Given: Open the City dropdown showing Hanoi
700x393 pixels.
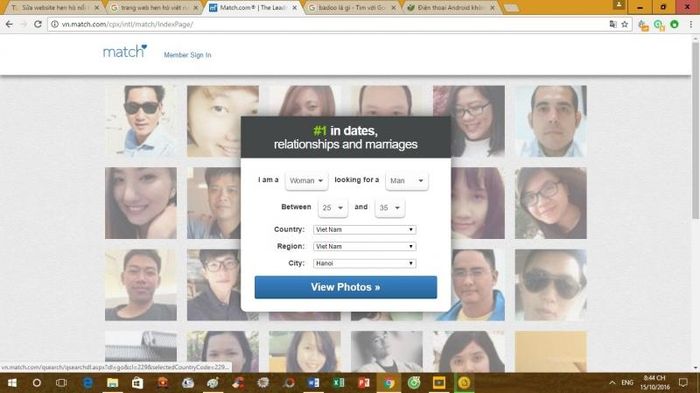Looking at the screenshot, I should 364,263.
